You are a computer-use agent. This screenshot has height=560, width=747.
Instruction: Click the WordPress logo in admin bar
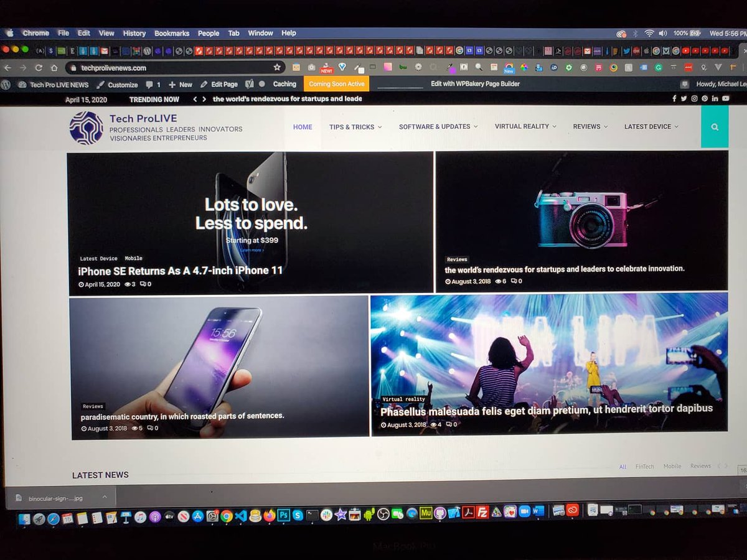coord(6,84)
